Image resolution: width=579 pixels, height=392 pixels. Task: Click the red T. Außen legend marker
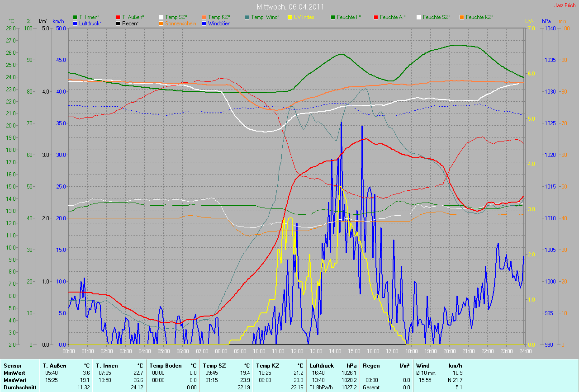point(119,17)
